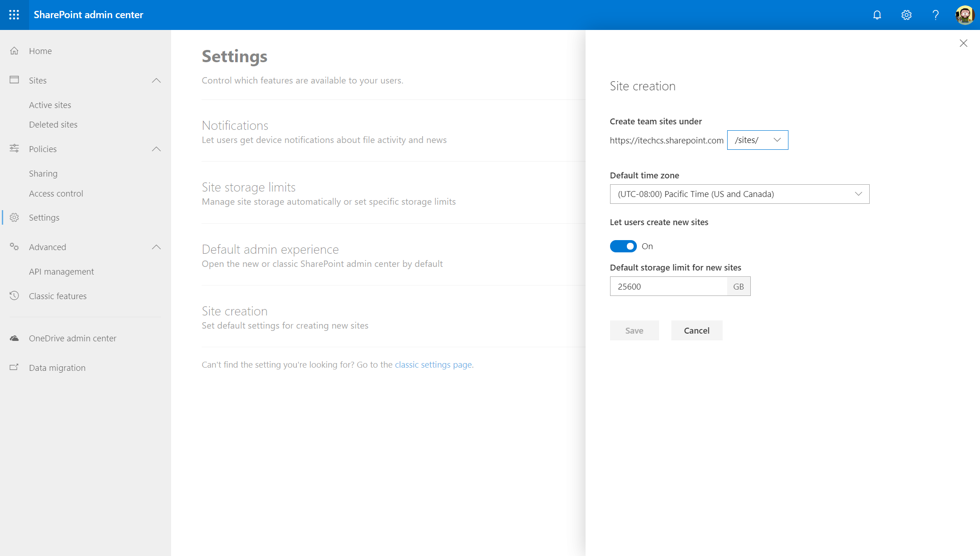Click the Home icon in the sidebar
Screen dimensions: 980x556
click(x=15, y=51)
